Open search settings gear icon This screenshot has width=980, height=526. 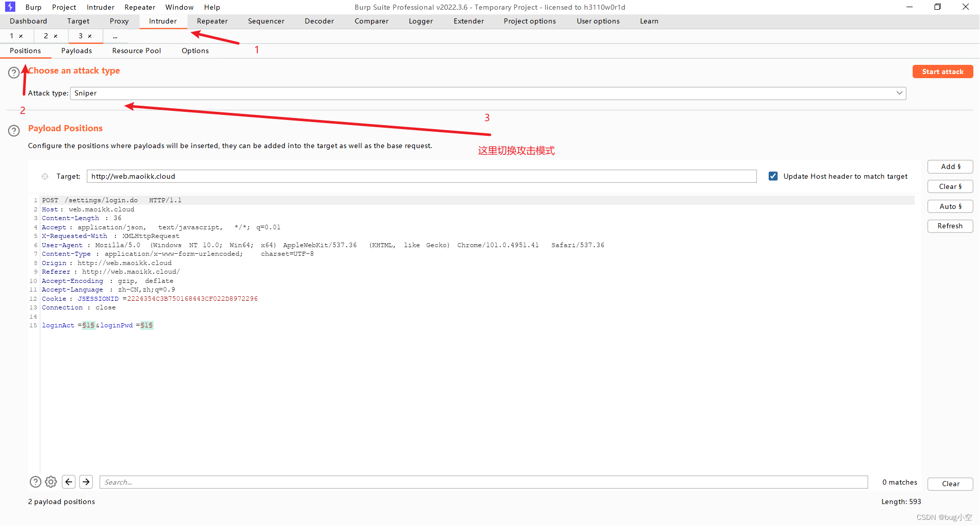click(x=51, y=482)
